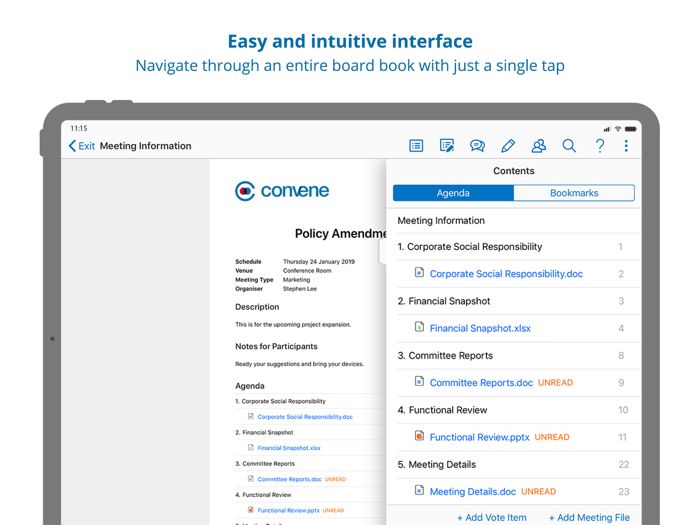The image size is (700, 525).
Task: Click doc icon beside Corporate Social Responsibility.doc in Contents
Action: tap(419, 272)
